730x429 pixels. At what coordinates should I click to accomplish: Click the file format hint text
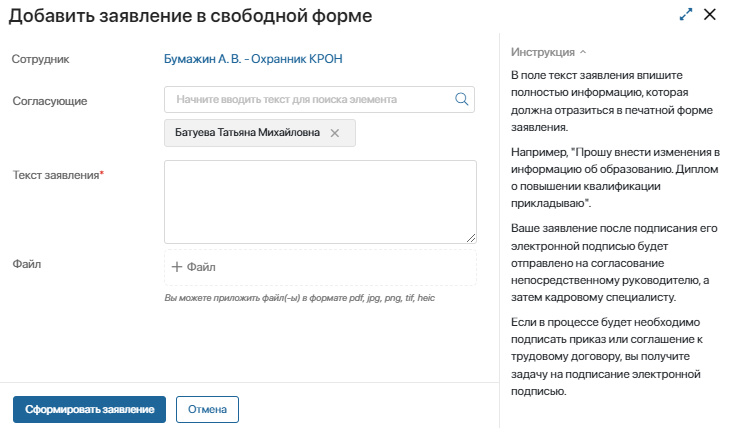tap(299, 298)
